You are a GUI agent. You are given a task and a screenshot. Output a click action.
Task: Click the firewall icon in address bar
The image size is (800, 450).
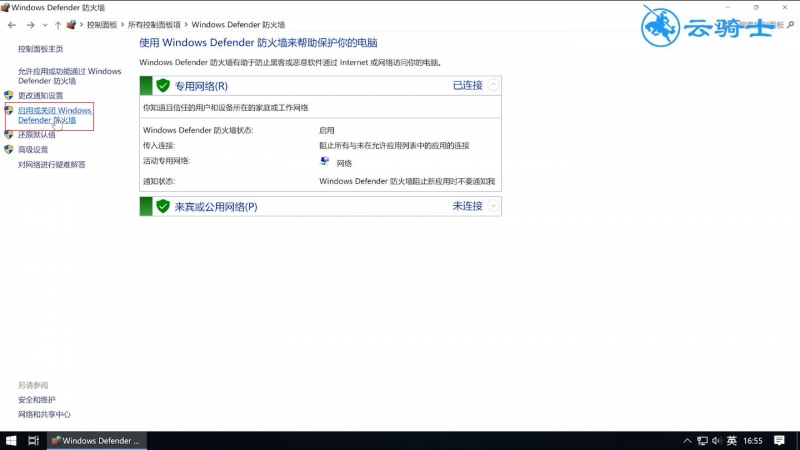[x=71, y=24]
